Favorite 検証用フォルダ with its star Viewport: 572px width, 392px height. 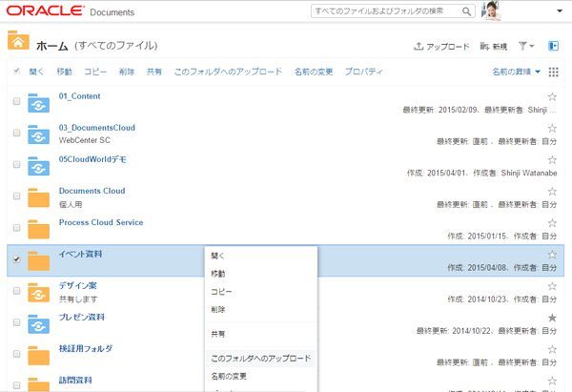click(x=552, y=349)
